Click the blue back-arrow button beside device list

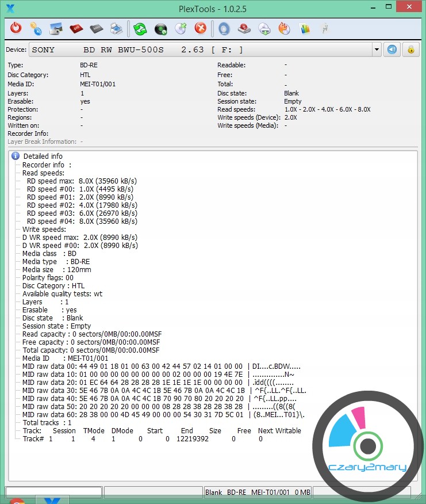click(392, 49)
